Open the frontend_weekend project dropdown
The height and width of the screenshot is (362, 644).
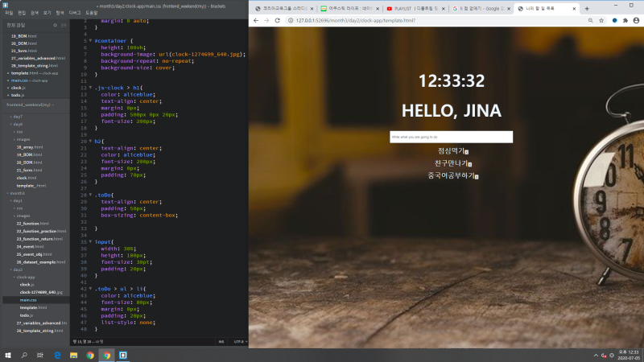[x=30, y=105]
